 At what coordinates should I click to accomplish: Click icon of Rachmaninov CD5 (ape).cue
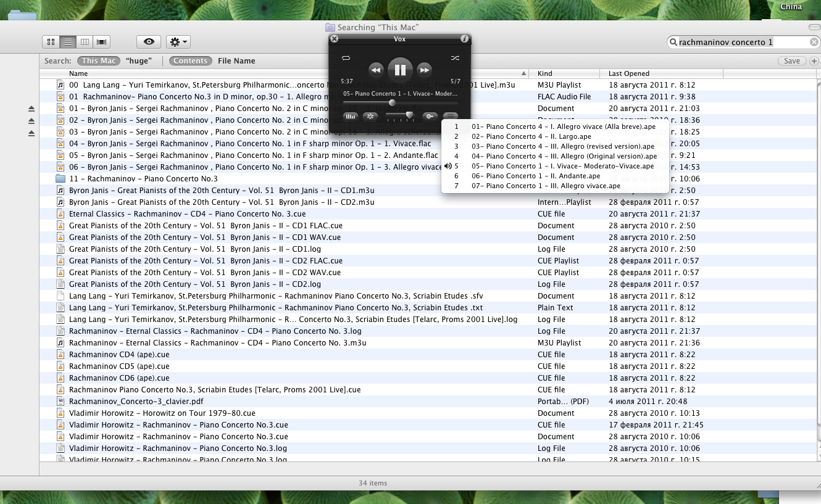(x=60, y=366)
